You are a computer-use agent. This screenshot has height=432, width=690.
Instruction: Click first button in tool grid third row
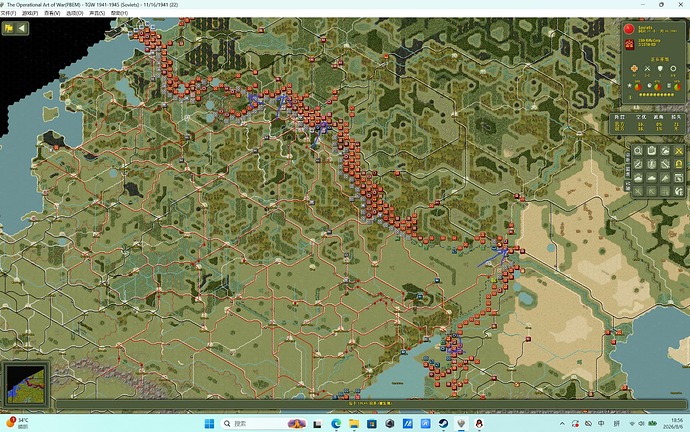tap(638, 178)
